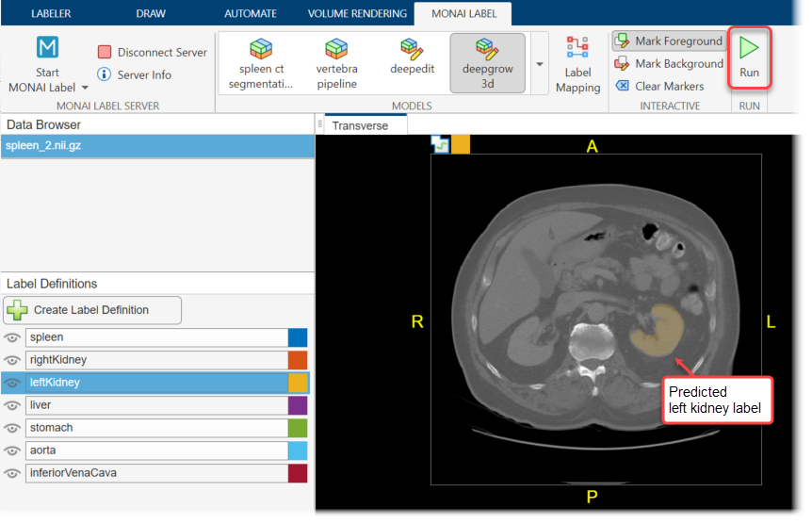Hide the spleen label
Screen dimensions: 812x524
[x=12, y=338]
